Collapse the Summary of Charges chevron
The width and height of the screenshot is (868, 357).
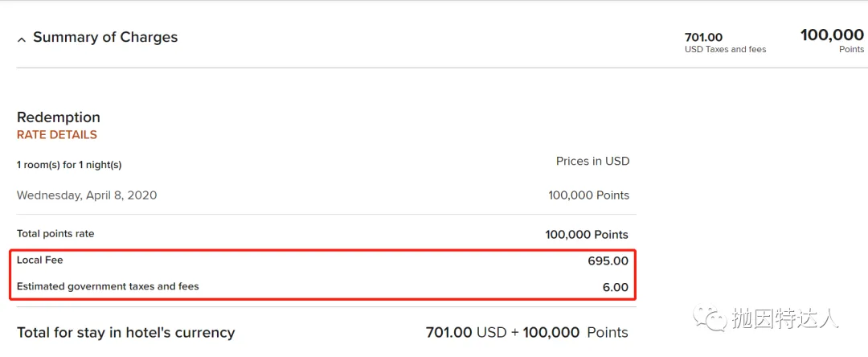click(x=22, y=39)
